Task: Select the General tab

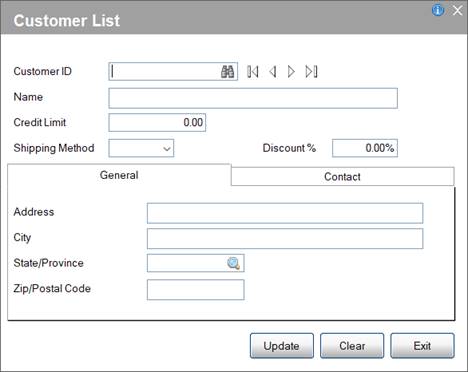Action: (x=119, y=175)
